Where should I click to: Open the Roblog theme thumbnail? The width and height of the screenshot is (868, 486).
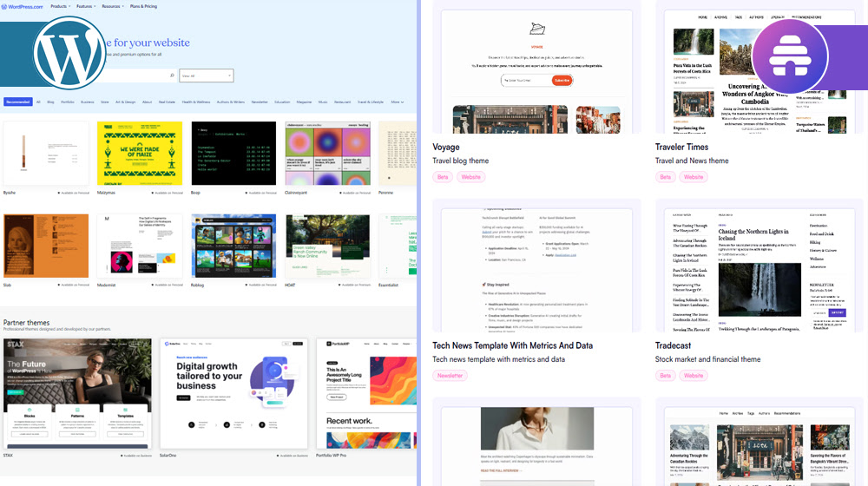233,246
